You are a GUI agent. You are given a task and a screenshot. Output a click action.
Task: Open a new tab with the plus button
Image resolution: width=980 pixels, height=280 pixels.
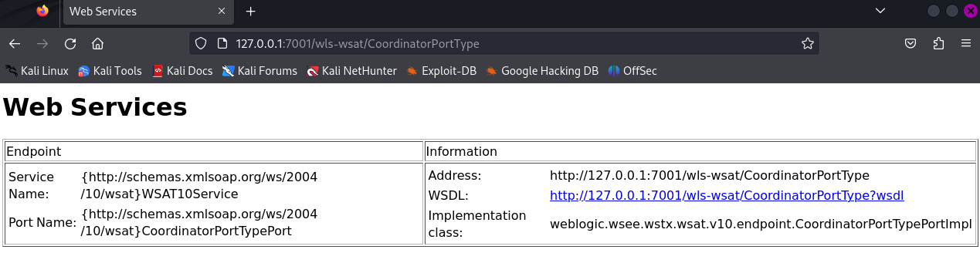[x=250, y=12]
